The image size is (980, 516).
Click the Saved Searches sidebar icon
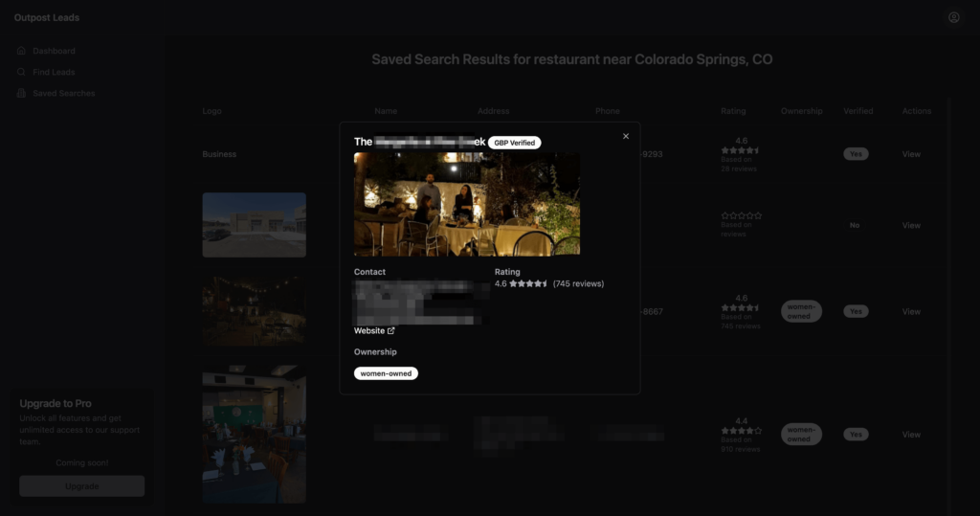22,93
